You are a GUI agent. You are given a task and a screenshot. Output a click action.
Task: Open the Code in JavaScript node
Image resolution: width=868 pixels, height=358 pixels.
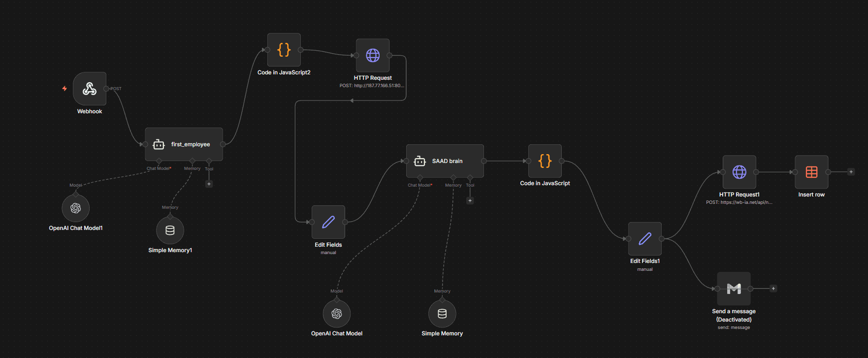click(545, 161)
